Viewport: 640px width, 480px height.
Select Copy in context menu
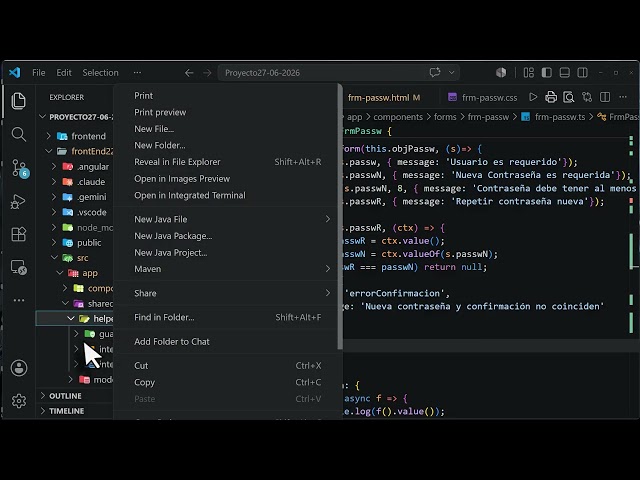coord(227,382)
